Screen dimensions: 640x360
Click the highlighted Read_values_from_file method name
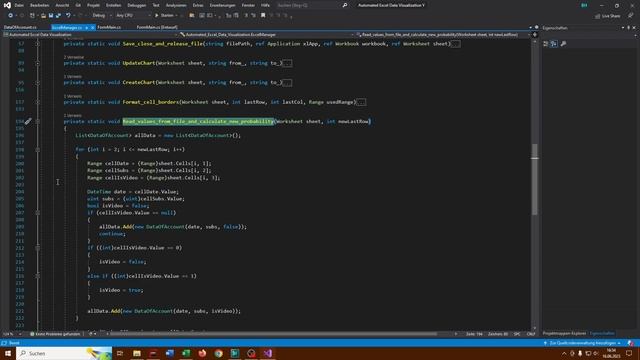click(198, 121)
